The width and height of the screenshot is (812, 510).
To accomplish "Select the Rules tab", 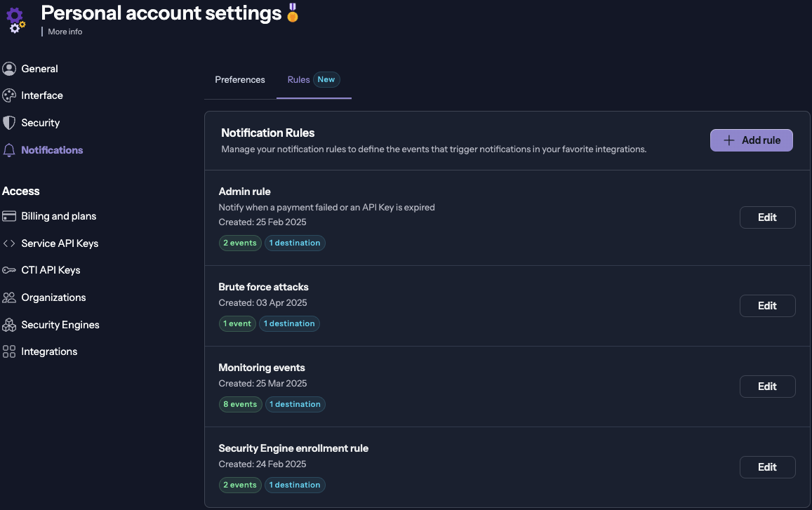I will (x=299, y=79).
